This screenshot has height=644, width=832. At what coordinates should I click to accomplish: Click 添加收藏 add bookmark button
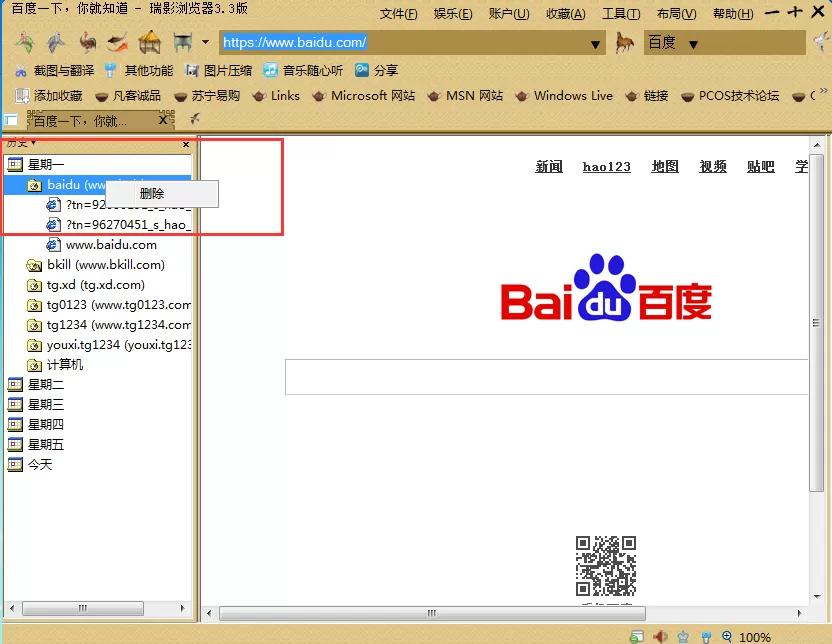(x=49, y=96)
